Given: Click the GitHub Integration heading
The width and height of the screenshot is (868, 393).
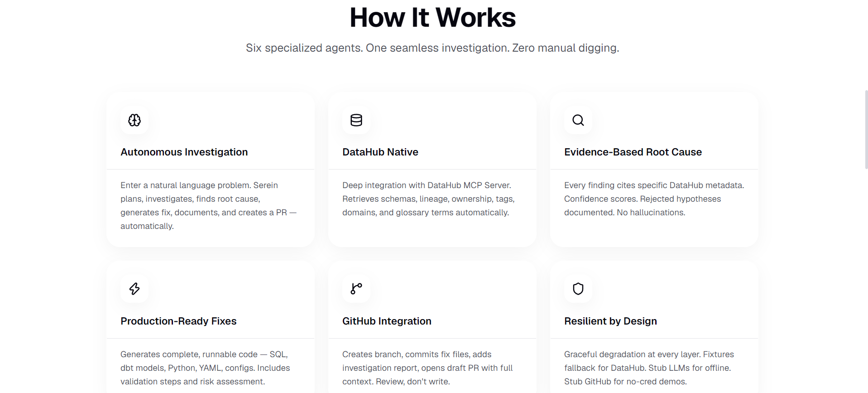Looking at the screenshot, I should 387,321.
